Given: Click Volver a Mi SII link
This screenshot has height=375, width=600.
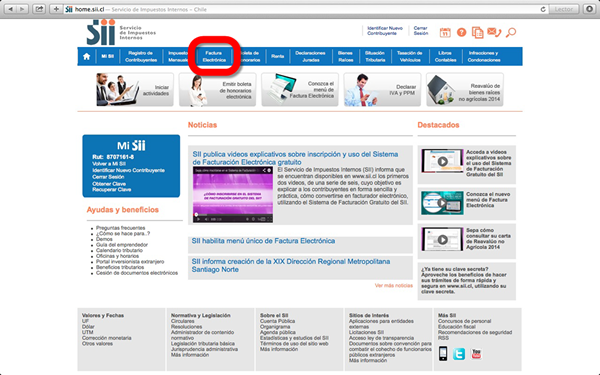Looking at the screenshot, I should pyautogui.click(x=109, y=164).
